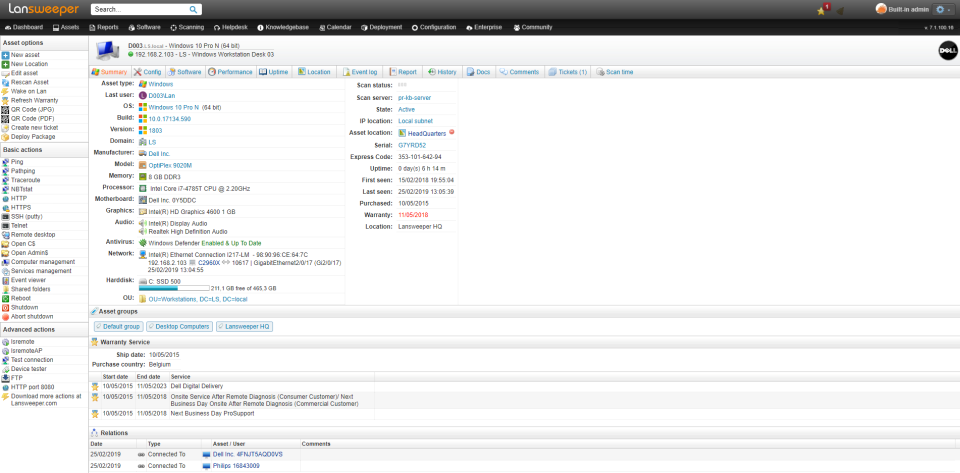The height and width of the screenshot is (473, 960).
Task: Click the star notification icon
Action: click(x=822, y=10)
